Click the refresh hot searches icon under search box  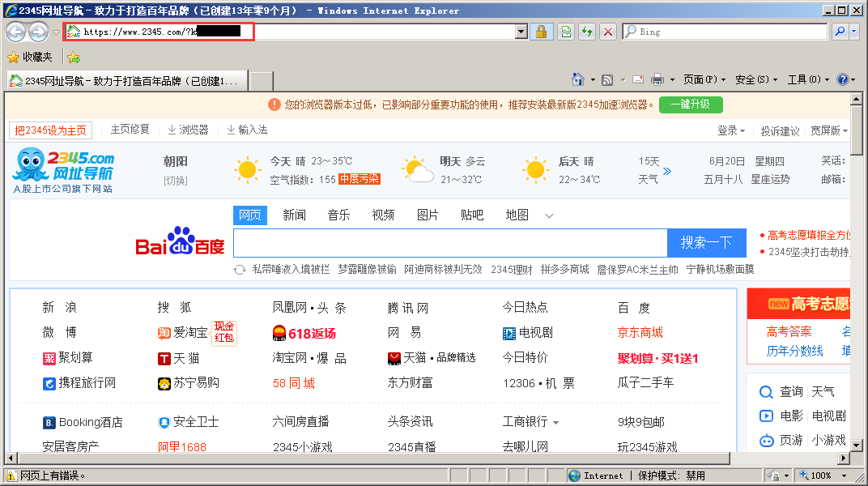(x=239, y=270)
